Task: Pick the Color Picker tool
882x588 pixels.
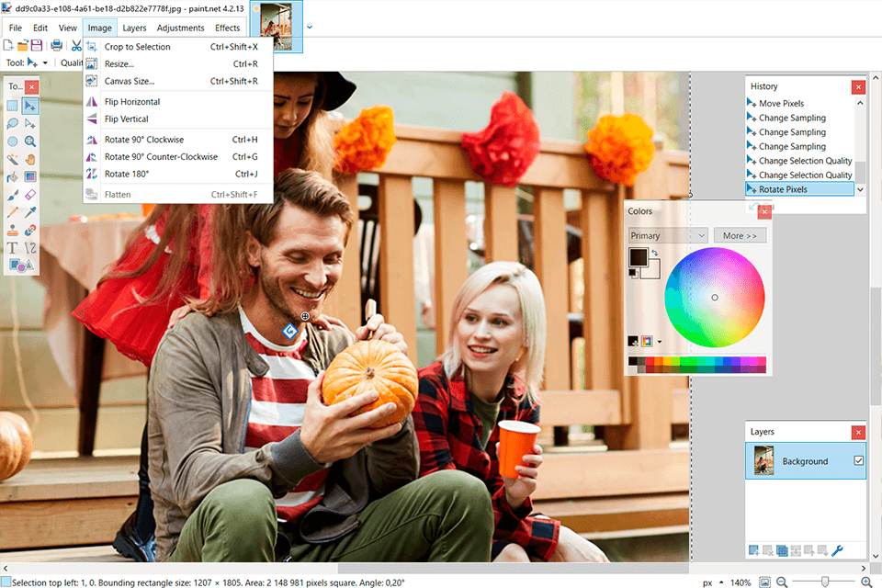Action: (30, 211)
